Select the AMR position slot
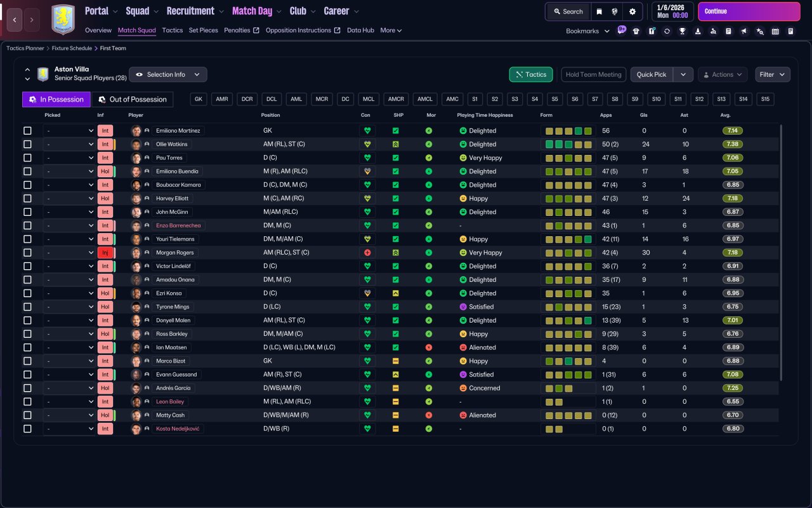Viewport: 812px width, 508px height. click(221, 100)
